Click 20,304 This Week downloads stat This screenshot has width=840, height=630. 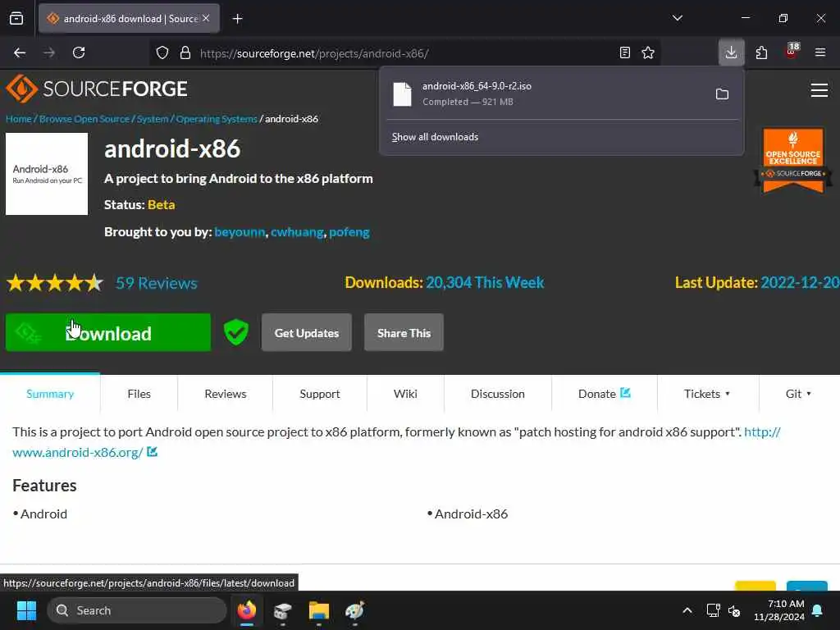485,282
